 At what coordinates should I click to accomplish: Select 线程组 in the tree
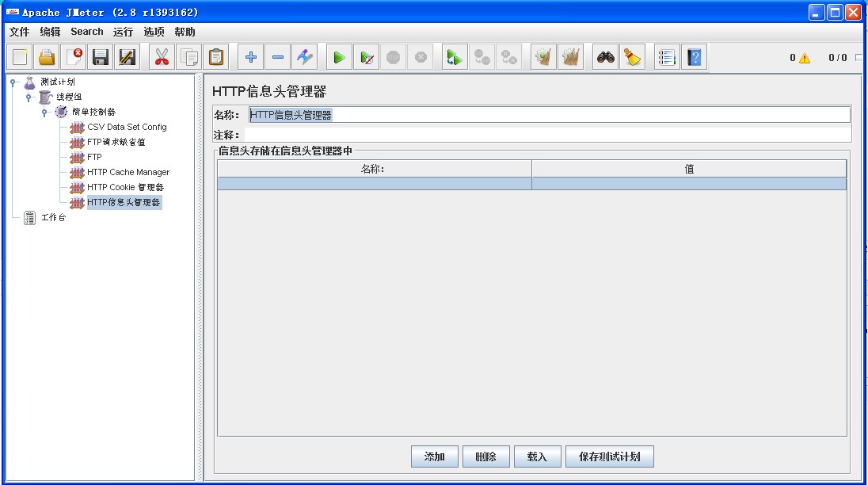(69, 97)
